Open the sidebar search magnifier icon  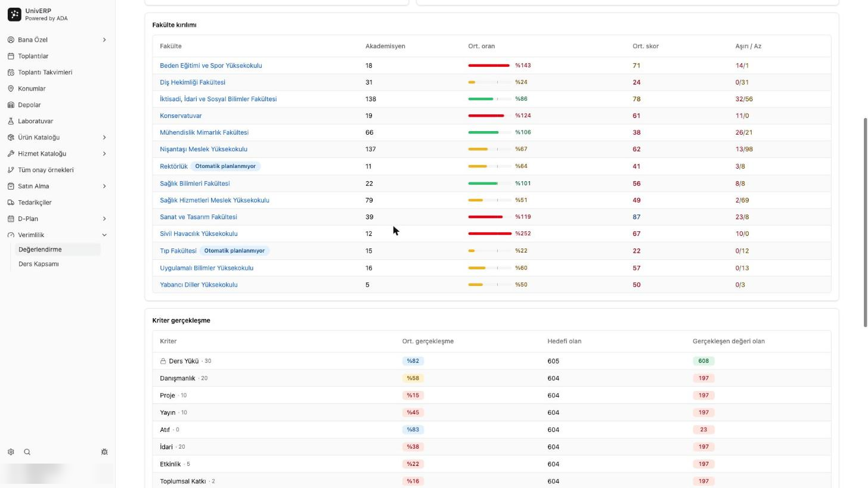[x=27, y=452]
